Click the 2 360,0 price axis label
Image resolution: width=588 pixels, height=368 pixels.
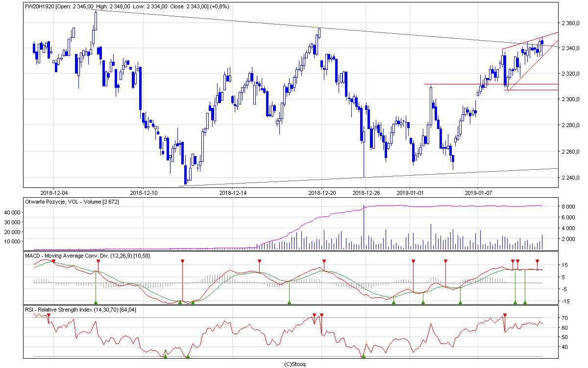(x=571, y=23)
